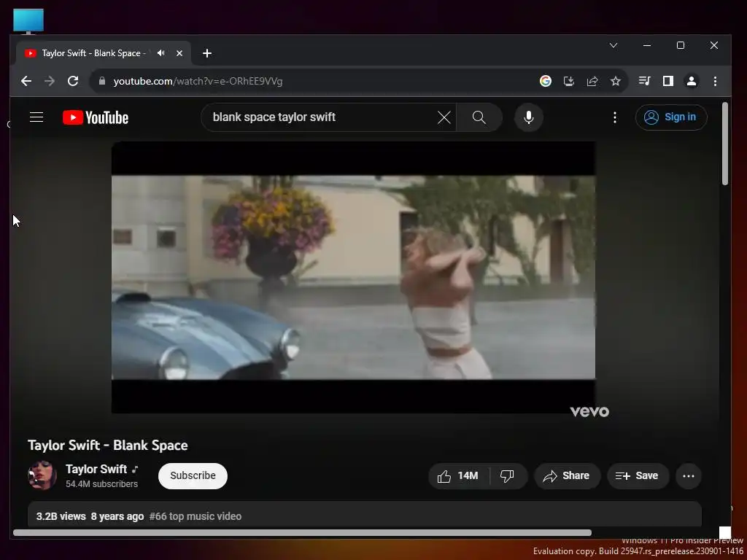
Task: Open the Taylor Swift channel name link
Action: point(96,469)
